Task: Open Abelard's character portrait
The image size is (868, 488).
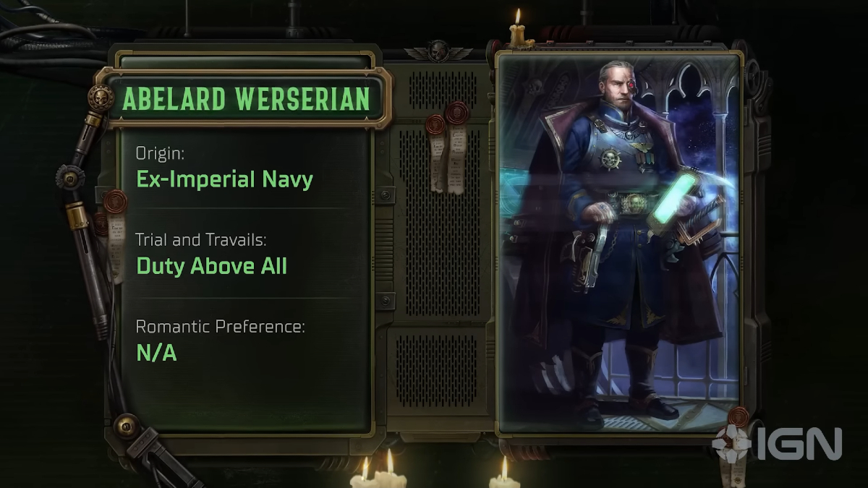Action: (x=620, y=244)
